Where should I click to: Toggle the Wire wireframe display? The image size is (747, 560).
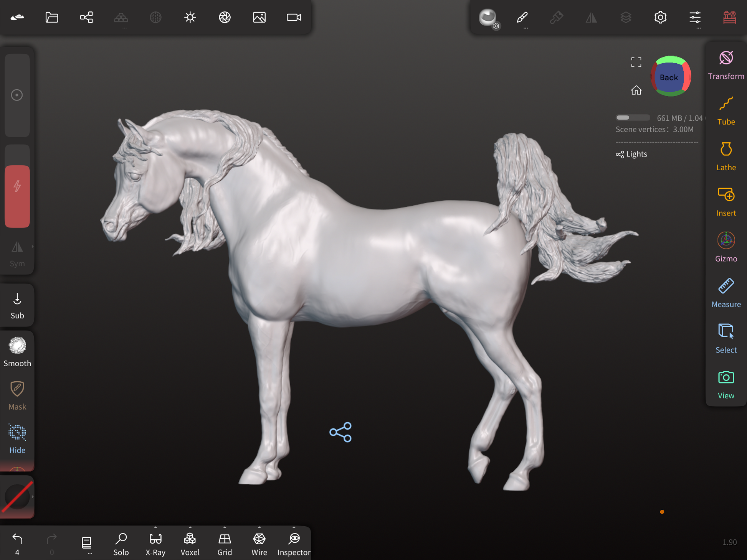coord(259,544)
